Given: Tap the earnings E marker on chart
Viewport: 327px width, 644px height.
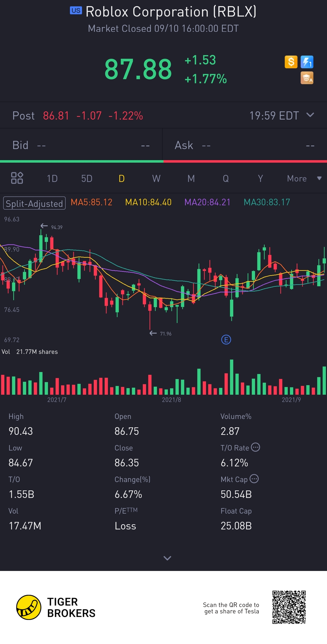Looking at the screenshot, I should point(226,340).
